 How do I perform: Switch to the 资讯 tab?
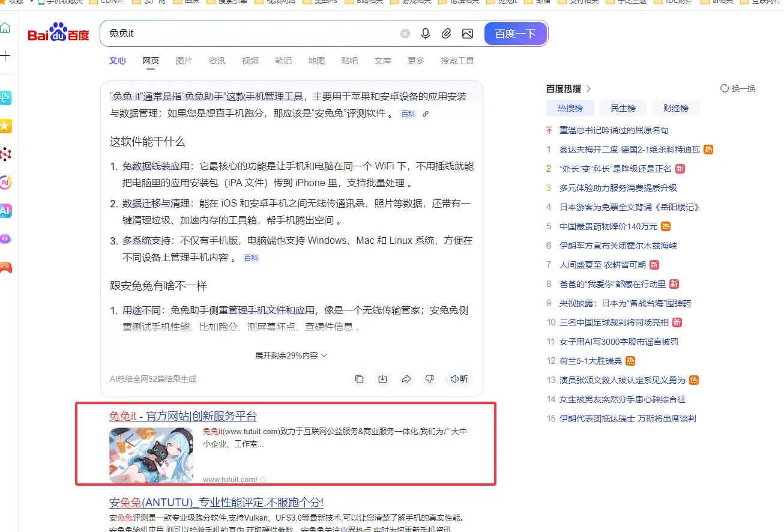[217, 61]
